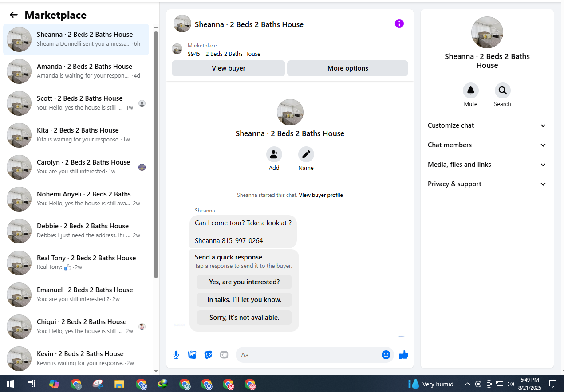Open Copilot app on taskbar

click(x=54, y=384)
